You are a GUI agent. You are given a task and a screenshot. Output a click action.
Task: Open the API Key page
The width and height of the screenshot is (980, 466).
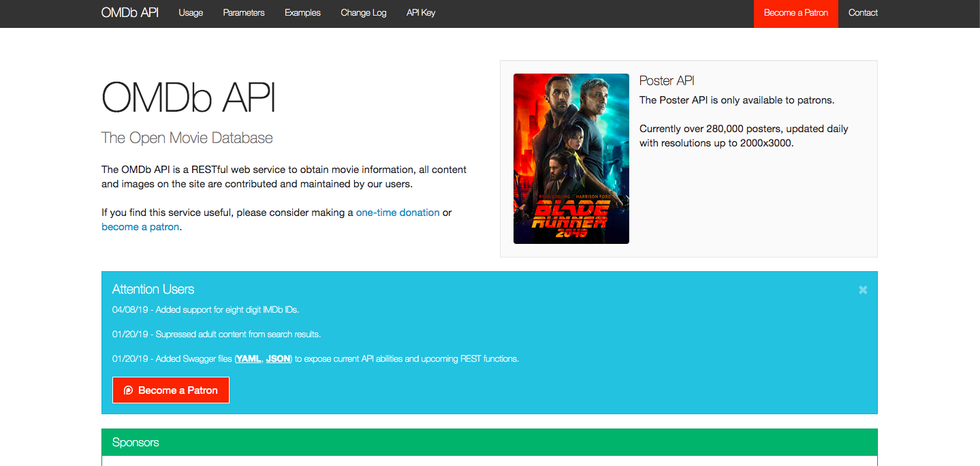(421, 13)
